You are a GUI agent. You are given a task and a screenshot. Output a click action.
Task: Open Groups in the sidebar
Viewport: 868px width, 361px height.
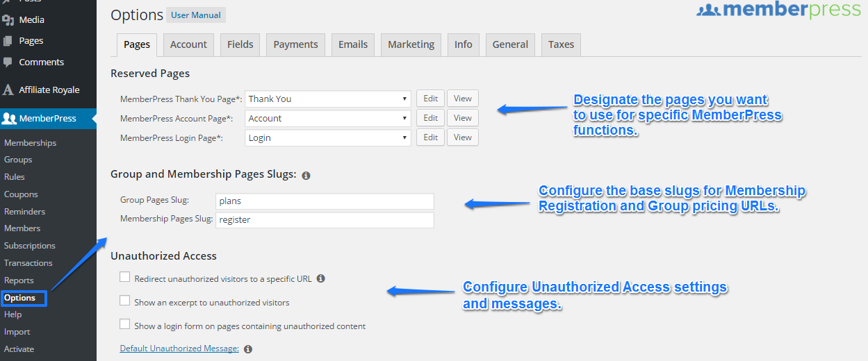(18, 160)
